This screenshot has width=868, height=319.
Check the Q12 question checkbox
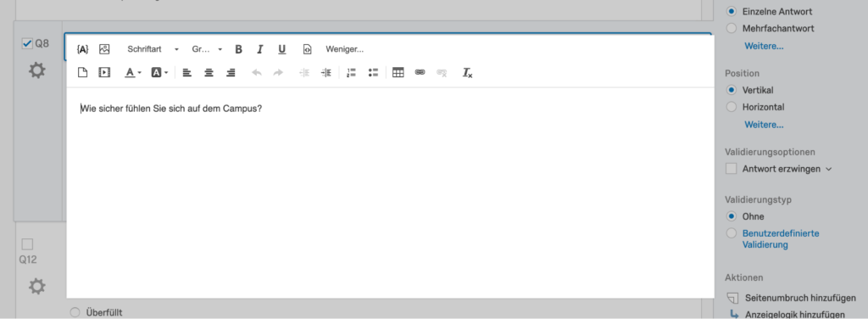point(27,244)
